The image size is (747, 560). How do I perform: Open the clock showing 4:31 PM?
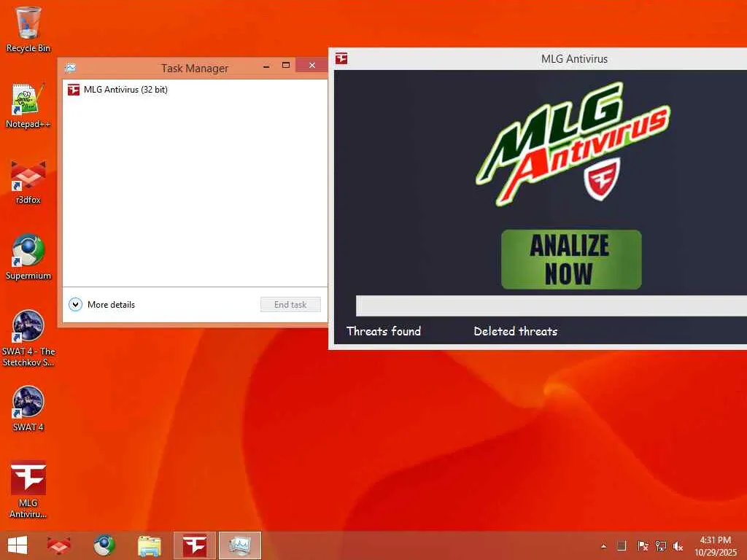(715, 546)
